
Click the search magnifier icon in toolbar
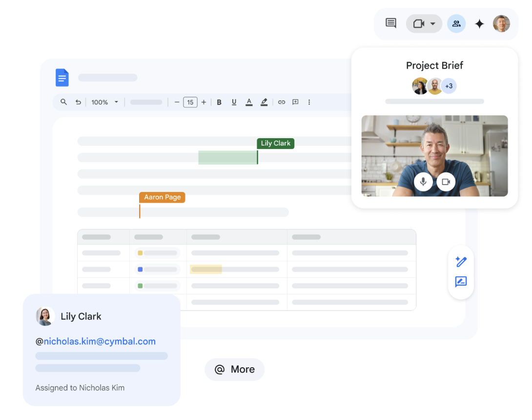pos(63,102)
